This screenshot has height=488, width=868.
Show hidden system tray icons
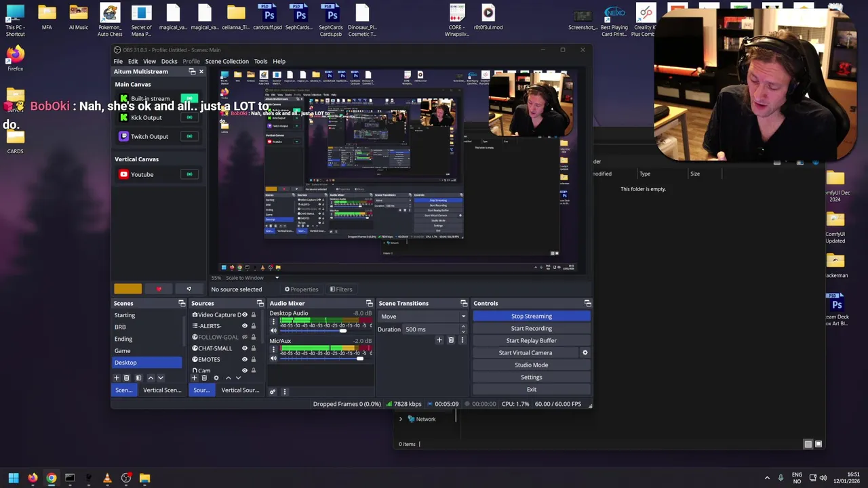pyautogui.click(x=767, y=478)
